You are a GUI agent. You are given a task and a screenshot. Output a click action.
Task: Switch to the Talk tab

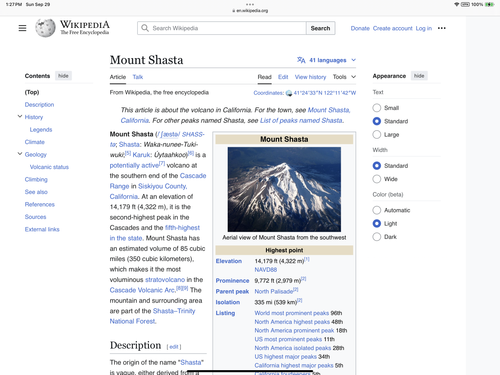click(138, 77)
